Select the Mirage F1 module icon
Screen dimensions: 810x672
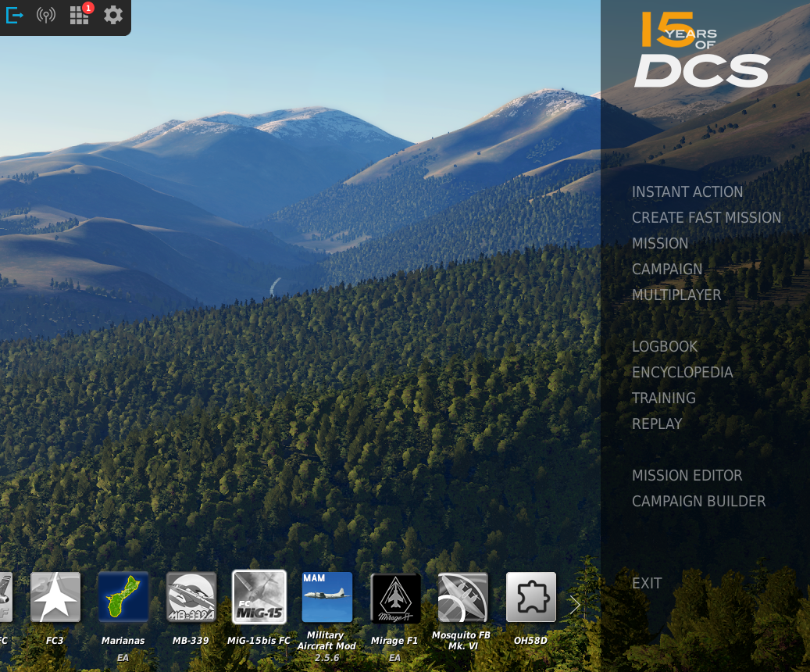point(395,597)
